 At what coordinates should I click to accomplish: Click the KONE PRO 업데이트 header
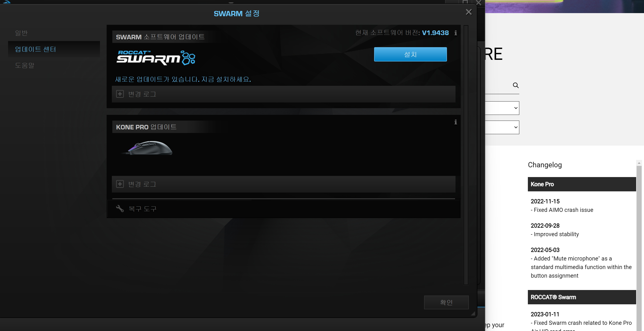point(146,127)
